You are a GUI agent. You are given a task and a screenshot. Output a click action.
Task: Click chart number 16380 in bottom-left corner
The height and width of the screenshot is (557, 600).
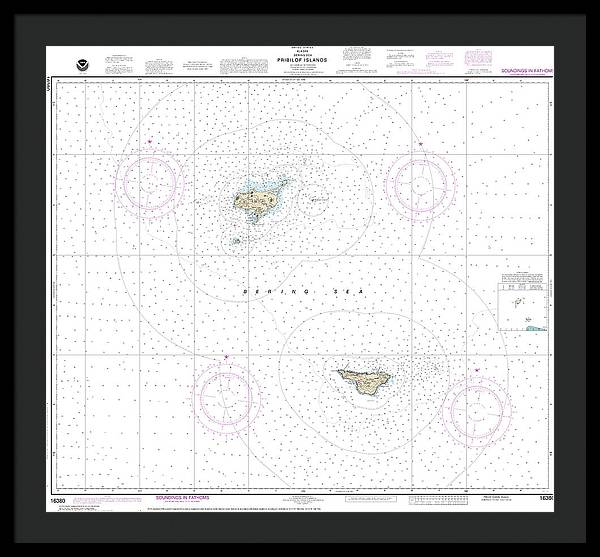(56, 497)
